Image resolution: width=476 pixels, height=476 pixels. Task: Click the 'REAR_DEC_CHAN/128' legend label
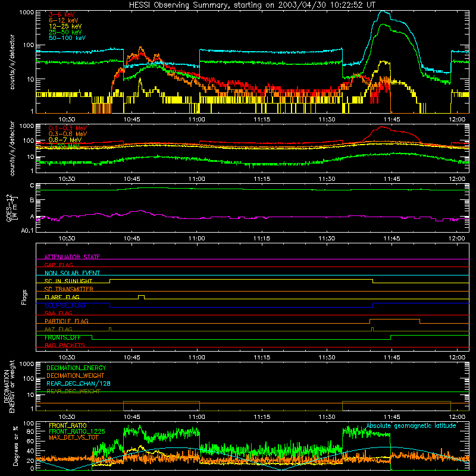pyautogui.click(x=79, y=384)
